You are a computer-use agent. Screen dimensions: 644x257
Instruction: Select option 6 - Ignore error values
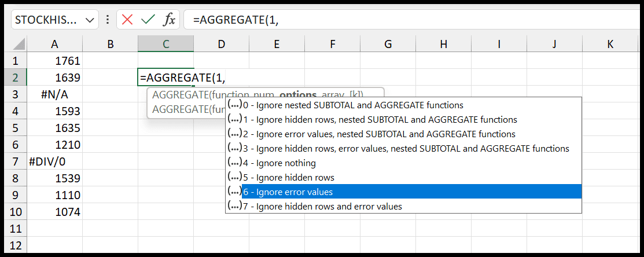click(403, 192)
